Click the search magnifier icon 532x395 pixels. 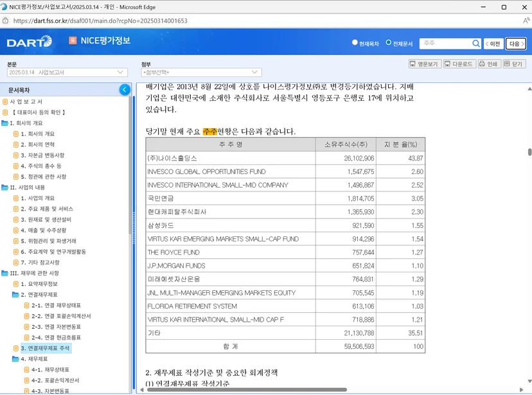click(476, 44)
